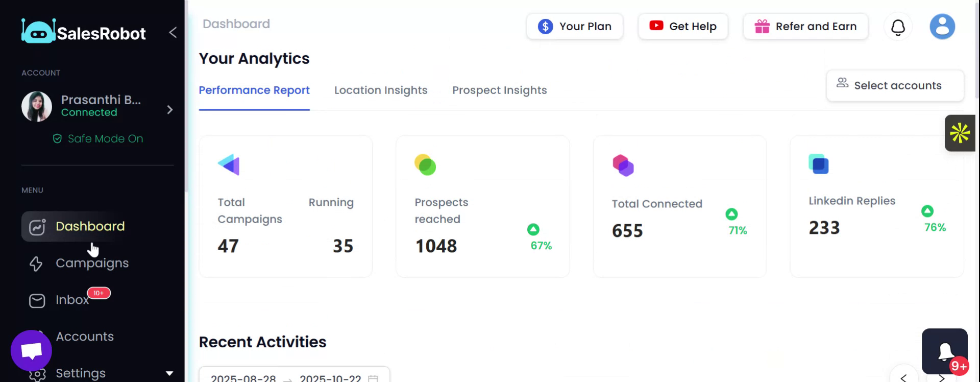Click the yellow starburst widget icon
The image size is (980, 382).
click(x=960, y=133)
